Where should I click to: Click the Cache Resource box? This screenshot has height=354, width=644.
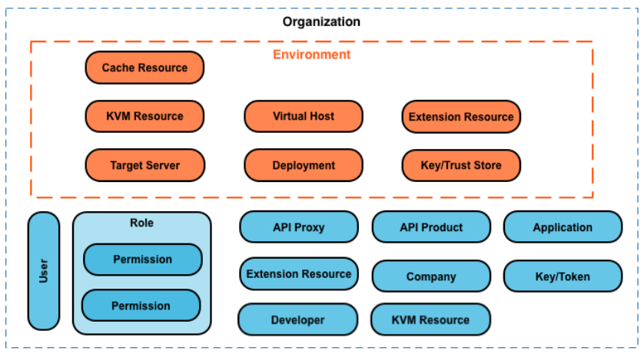144,68
